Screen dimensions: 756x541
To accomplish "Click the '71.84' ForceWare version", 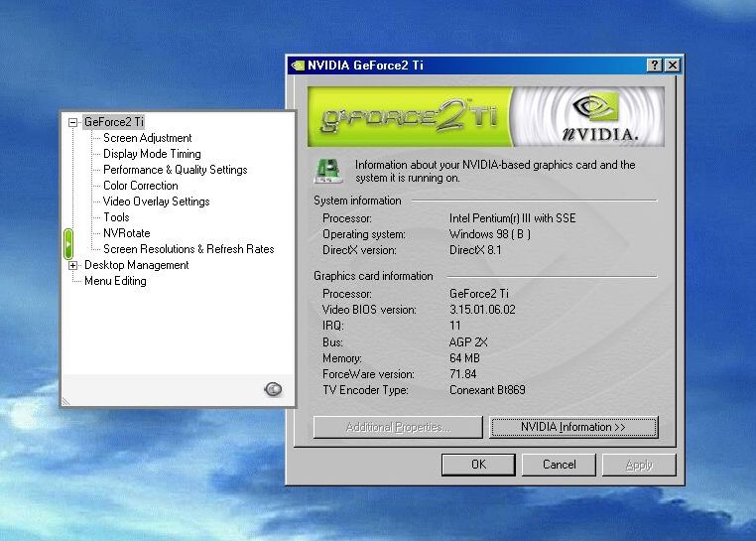I will pyautogui.click(x=463, y=374).
